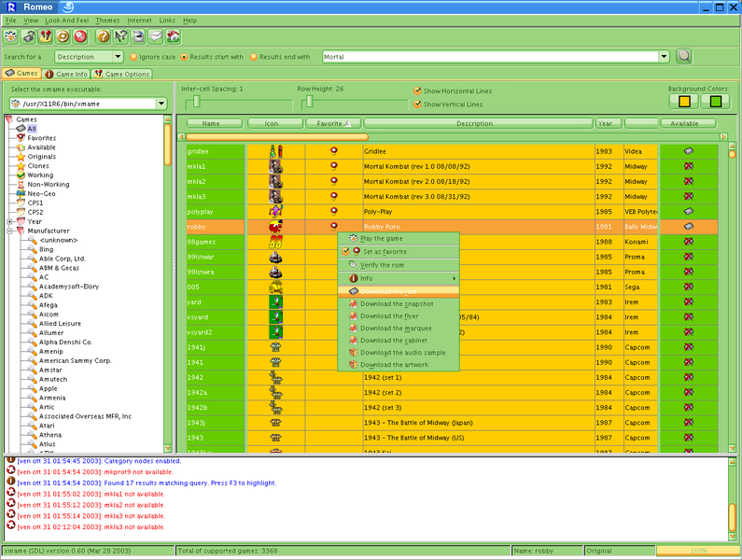
Task: Click info icon beside 'Found 17 results' log
Action: 11,482
